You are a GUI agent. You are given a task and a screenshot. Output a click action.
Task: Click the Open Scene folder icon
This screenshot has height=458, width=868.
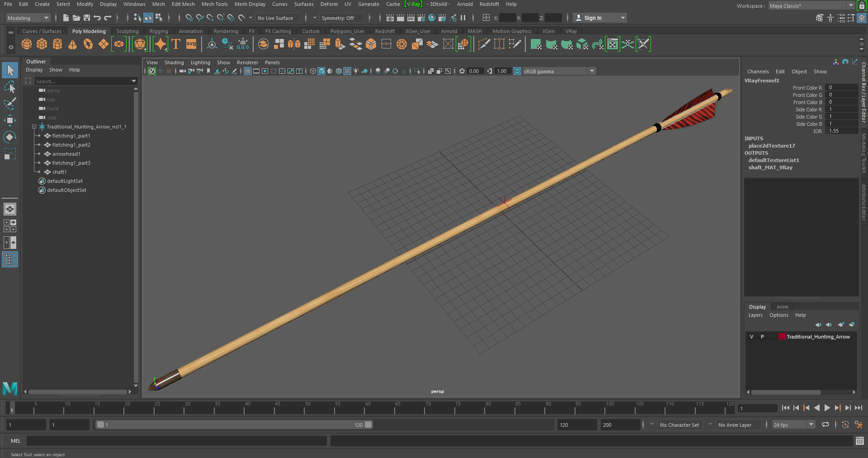[76, 18]
